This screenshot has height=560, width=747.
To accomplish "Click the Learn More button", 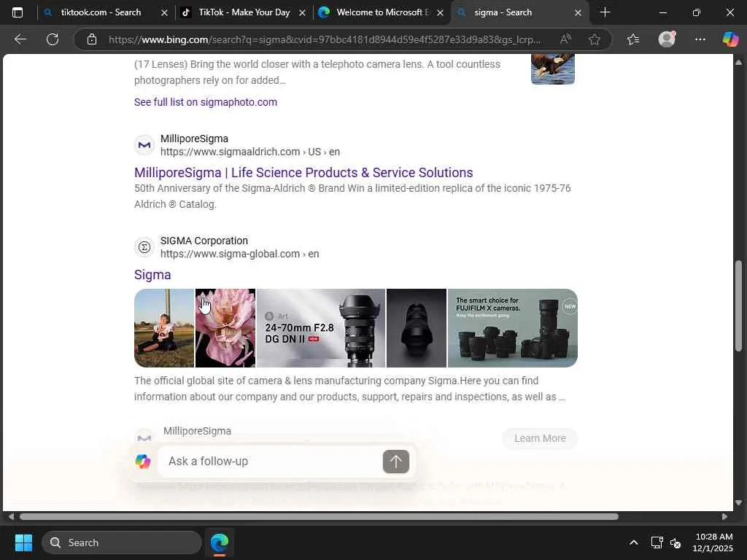I will coord(540,438).
